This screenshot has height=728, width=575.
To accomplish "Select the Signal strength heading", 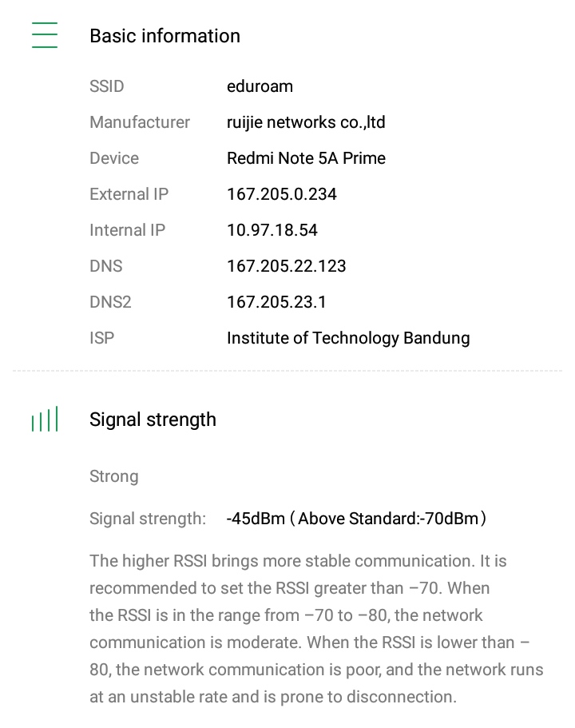I will click(153, 420).
